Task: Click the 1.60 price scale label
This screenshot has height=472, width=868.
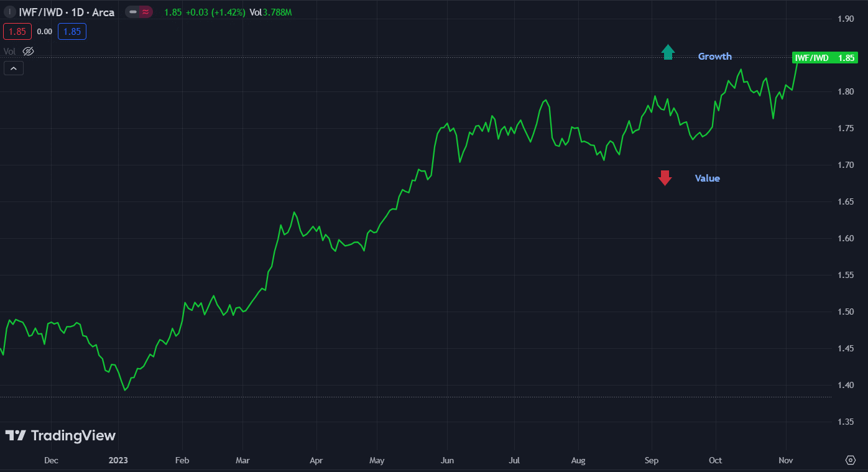Action: [844, 239]
